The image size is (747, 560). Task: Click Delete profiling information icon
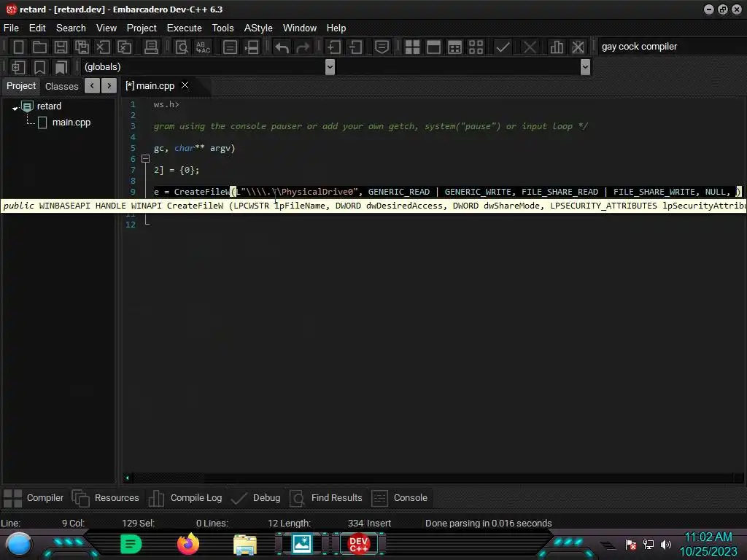tap(578, 47)
